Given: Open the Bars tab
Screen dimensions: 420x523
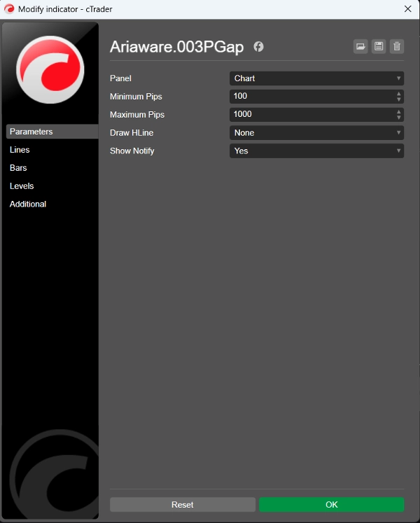Looking at the screenshot, I should coord(18,168).
